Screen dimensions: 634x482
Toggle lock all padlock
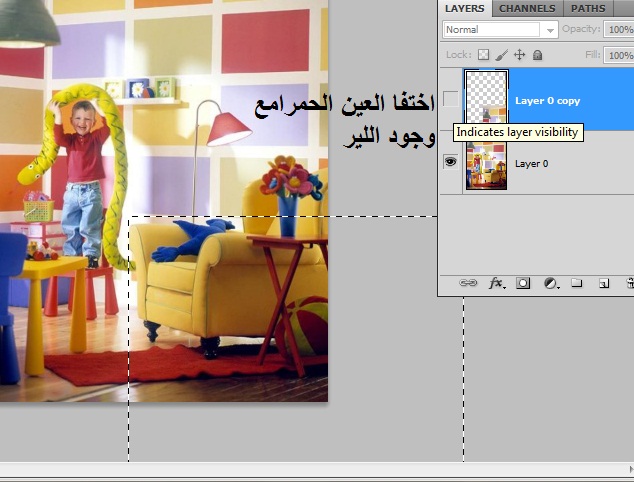(537, 56)
